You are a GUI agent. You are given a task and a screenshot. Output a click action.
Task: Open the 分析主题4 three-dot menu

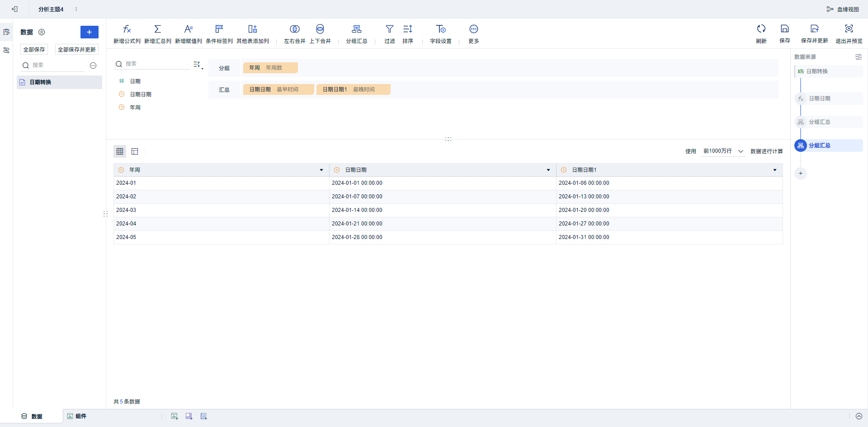(76, 9)
